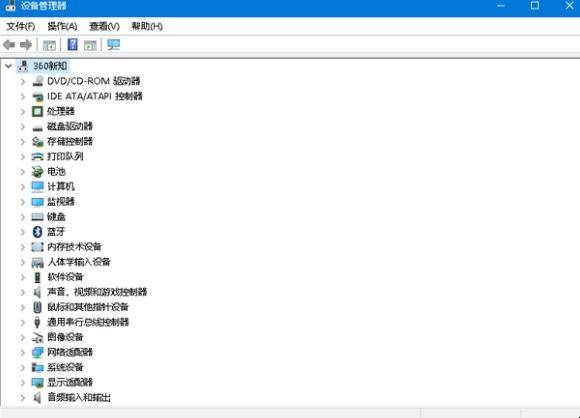Select the 音频输入和输出 tree item

[79, 398]
